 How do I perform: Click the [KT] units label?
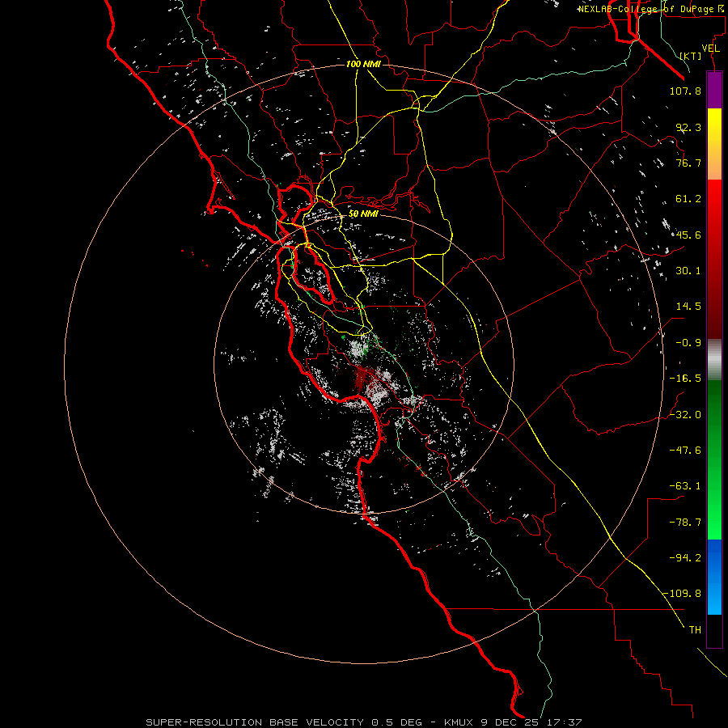(x=691, y=56)
